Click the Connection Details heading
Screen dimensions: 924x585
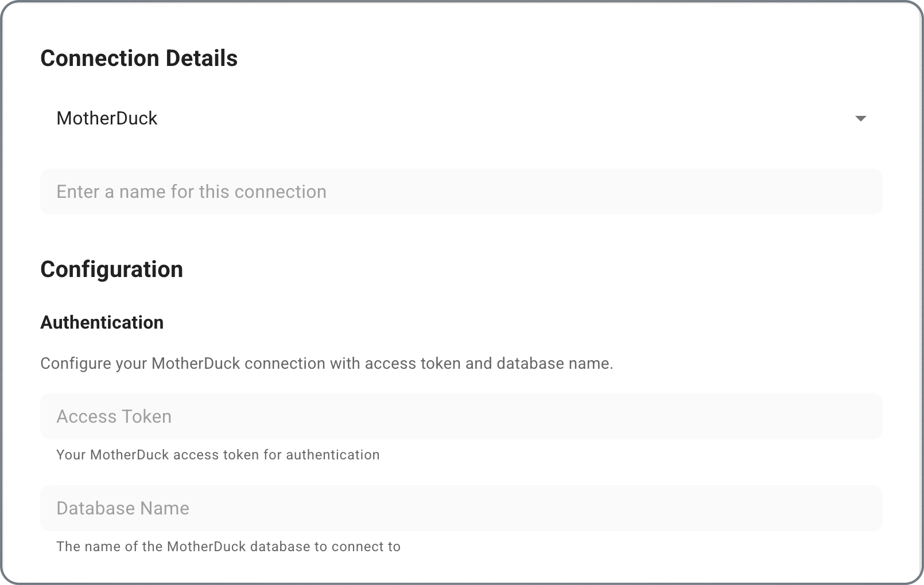[139, 57]
